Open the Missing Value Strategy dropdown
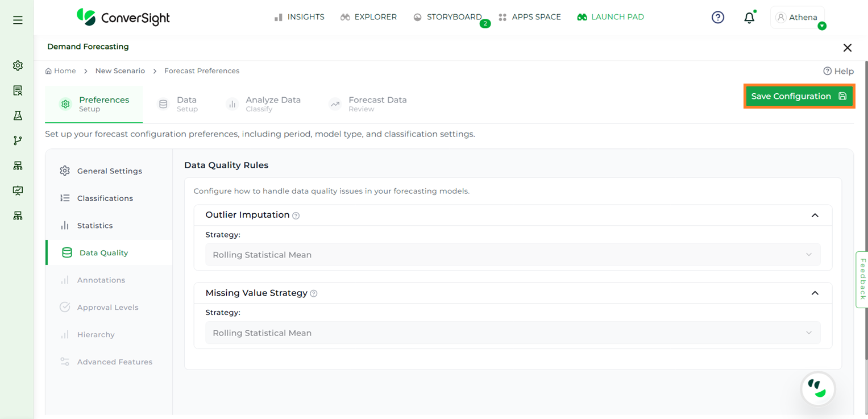Image resolution: width=868 pixels, height=419 pixels. click(x=512, y=333)
